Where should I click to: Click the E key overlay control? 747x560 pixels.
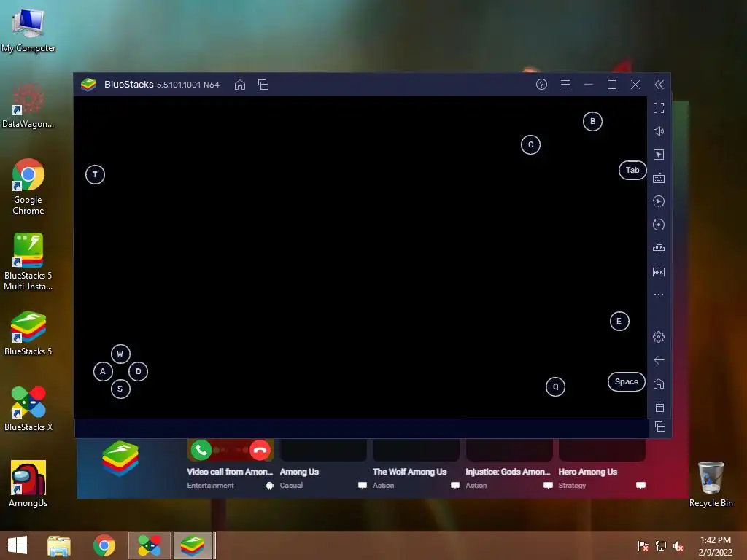click(x=619, y=322)
